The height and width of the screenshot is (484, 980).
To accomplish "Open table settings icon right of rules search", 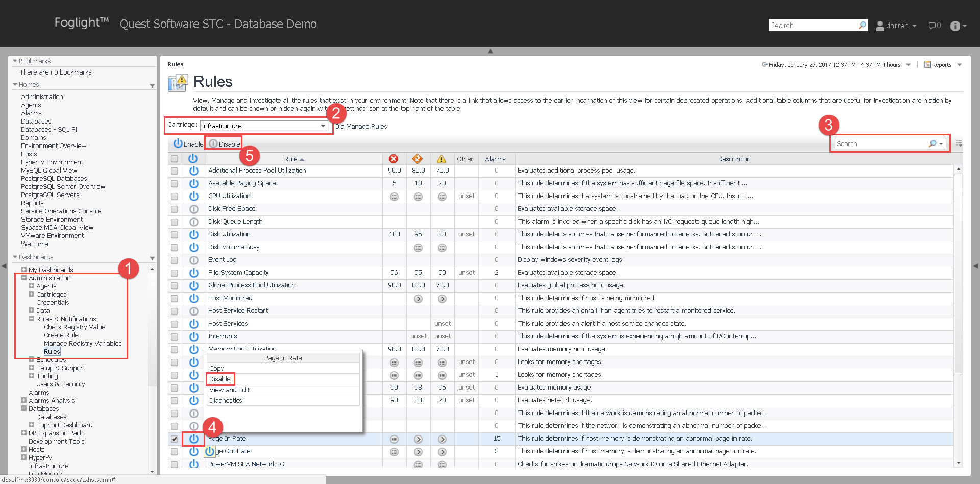I will (959, 143).
